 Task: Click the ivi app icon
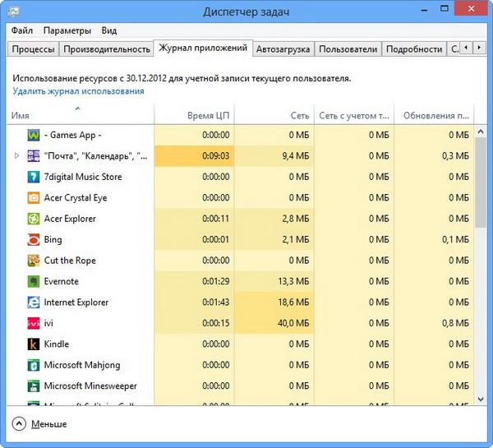34,323
